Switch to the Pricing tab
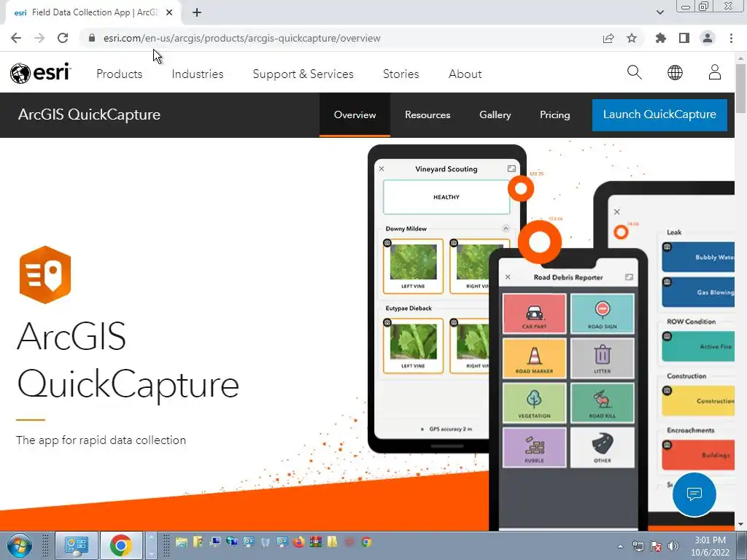Viewport: 747px width, 560px height. tap(554, 114)
